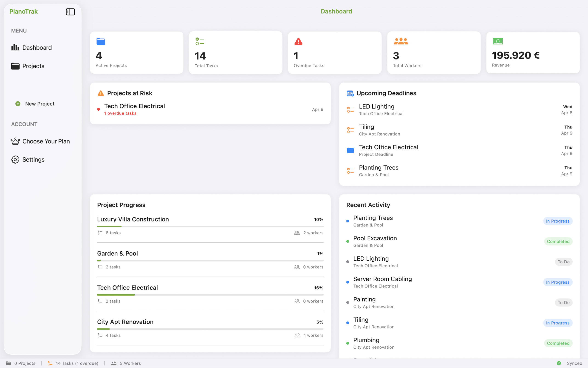
Task: Open the Projects menu item
Action: 42,66
